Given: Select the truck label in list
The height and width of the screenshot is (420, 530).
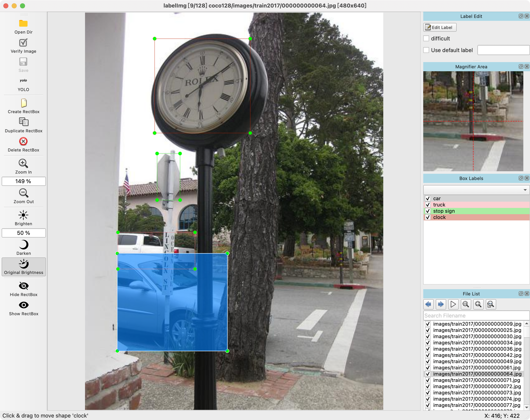Looking at the screenshot, I should coord(439,205).
